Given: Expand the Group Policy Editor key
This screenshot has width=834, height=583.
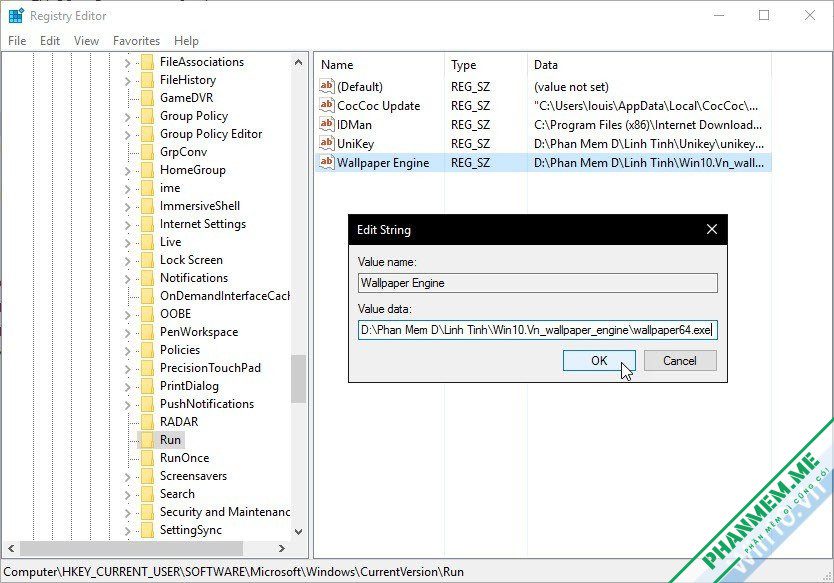Looking at the screenshot, I should point(127,135).
